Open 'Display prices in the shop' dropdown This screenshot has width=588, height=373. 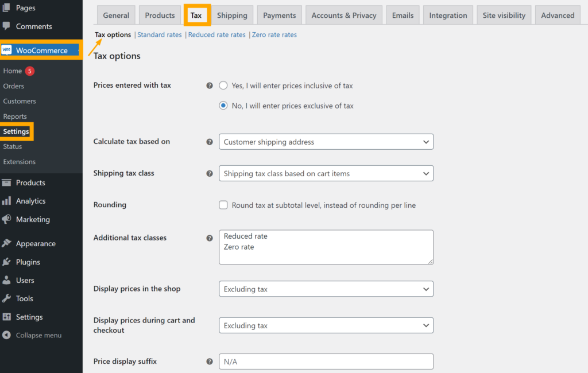(x=326, y=289)
